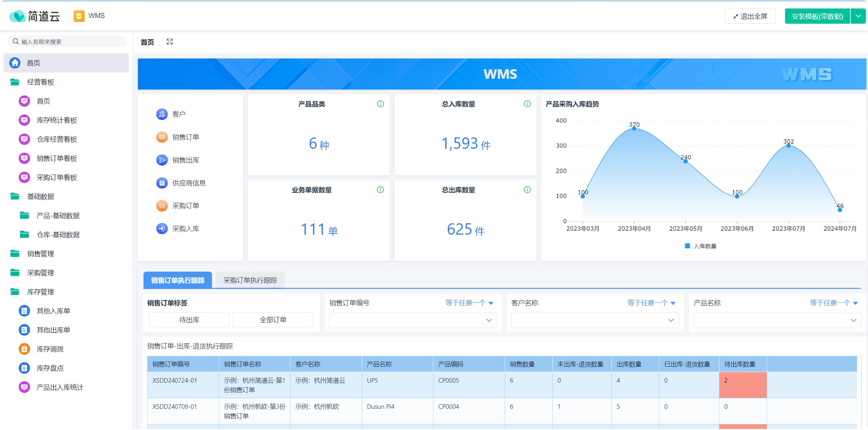
Task: Open the 销售订单编号 dropdown field
Action: [x=413, y=320]
